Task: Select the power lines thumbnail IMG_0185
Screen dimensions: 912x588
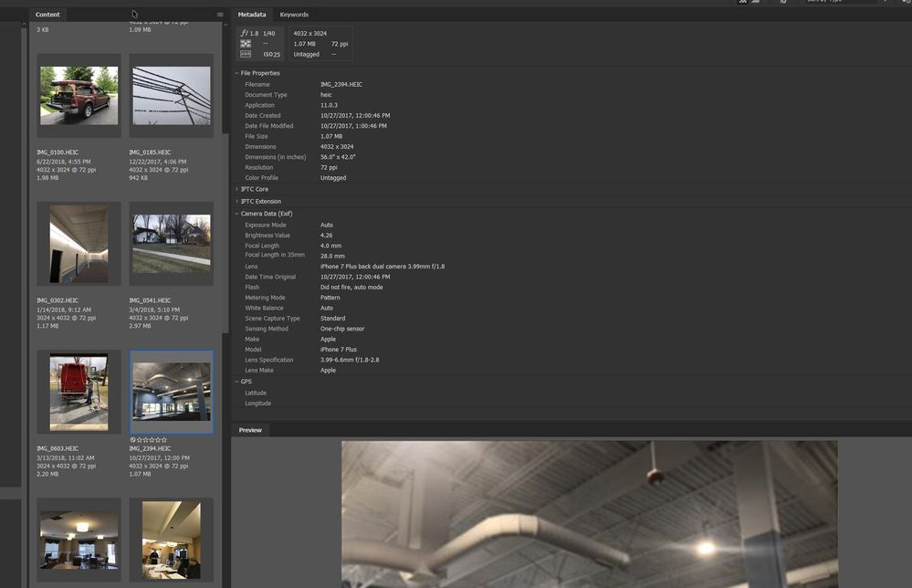Action: pyautogui.click(x=172, y=95)
